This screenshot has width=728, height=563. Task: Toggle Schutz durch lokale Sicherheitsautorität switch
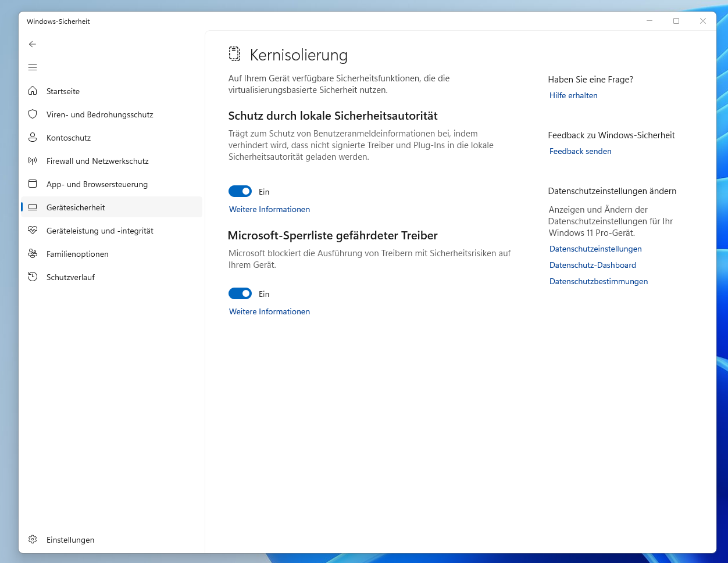click(x=240, y=192)
